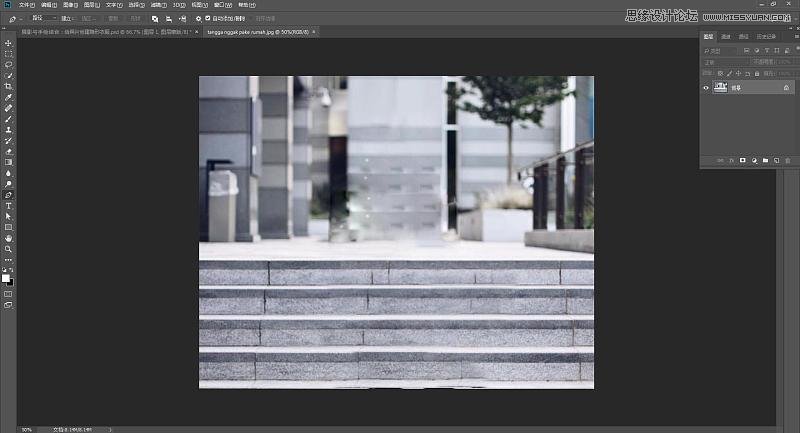The image size is (800, 433).
Task: Add a layer mask in Layers panel
Action: [742, 160]
